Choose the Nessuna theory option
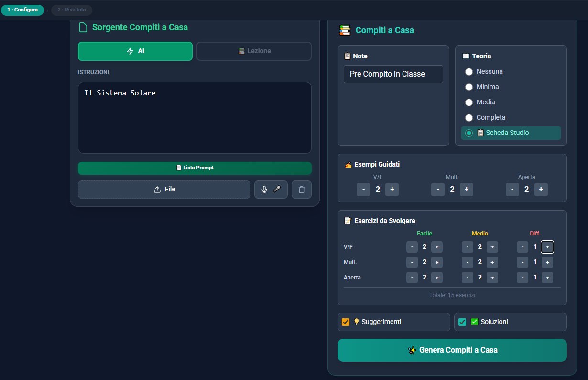588x380 pixels. point(469,71)
